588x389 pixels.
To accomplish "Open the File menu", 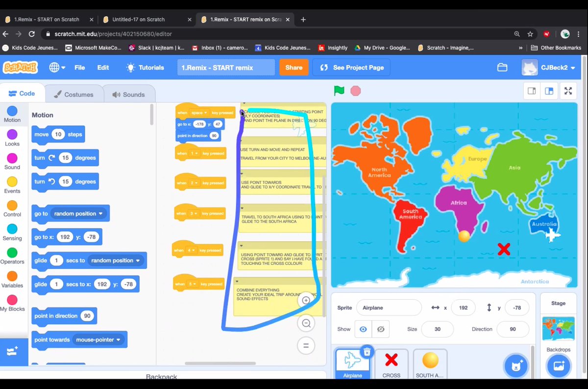I will [79, 67].
